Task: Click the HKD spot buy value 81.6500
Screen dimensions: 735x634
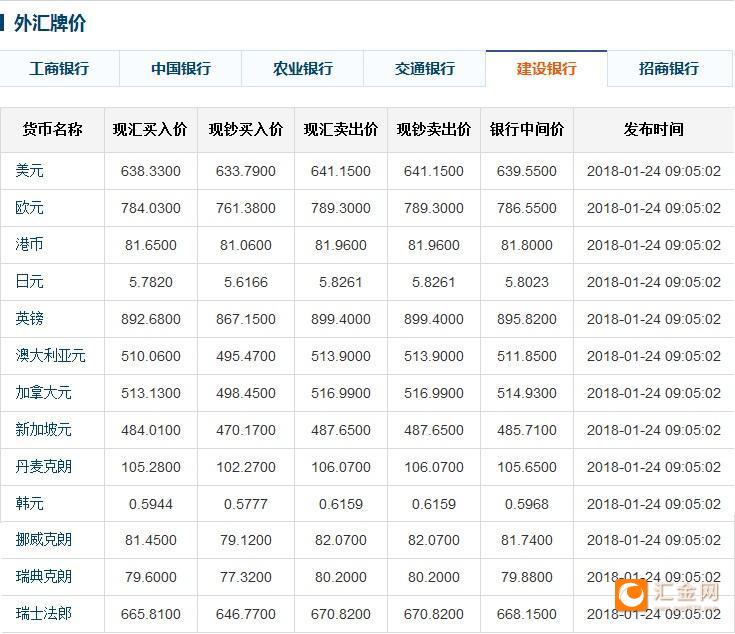Action: (x=150, y=245)
